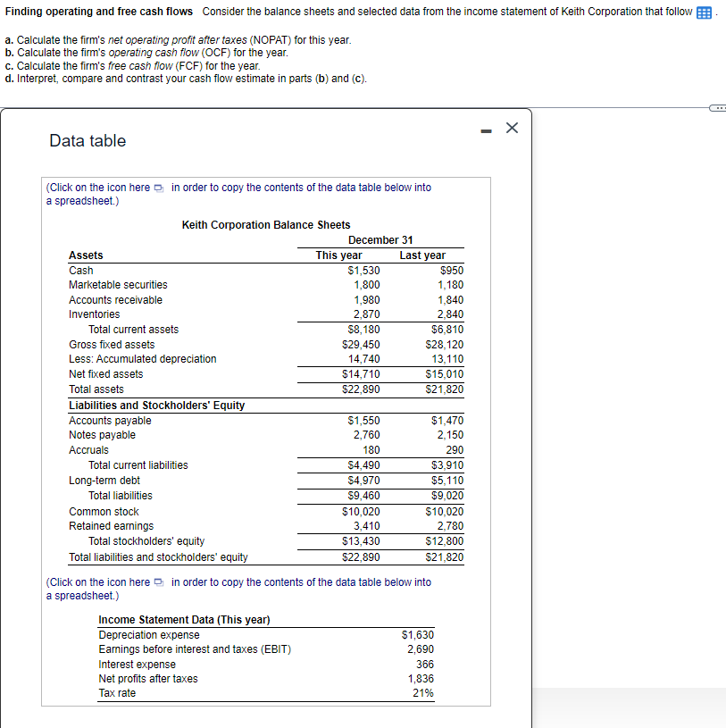Click part a of the question text
This screenshot has width=726, height=728.
[x=179, y=39]
